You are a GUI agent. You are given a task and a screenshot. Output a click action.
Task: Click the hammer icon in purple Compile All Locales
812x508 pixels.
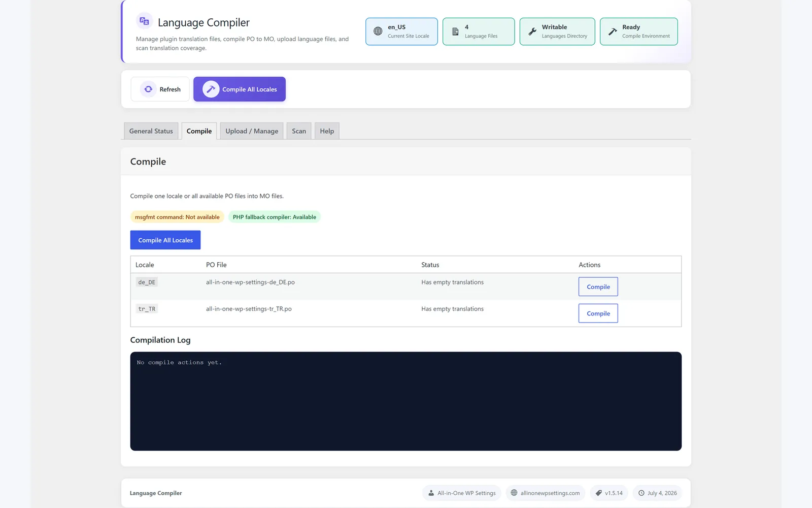pyautogui.click(x=211, y=89)
